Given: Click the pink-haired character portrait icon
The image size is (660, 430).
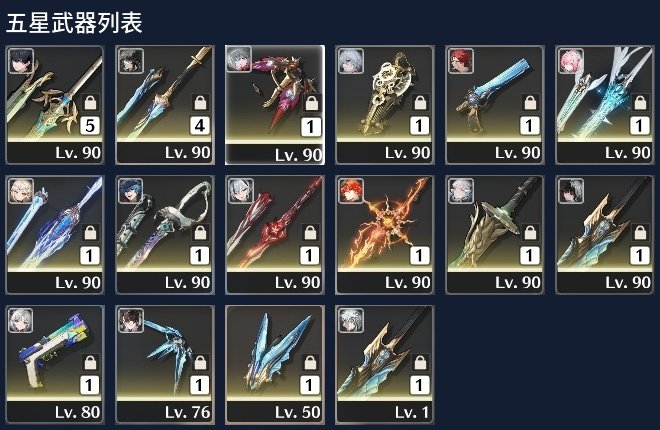Looking at the screenshot, I should coord(571,61).
